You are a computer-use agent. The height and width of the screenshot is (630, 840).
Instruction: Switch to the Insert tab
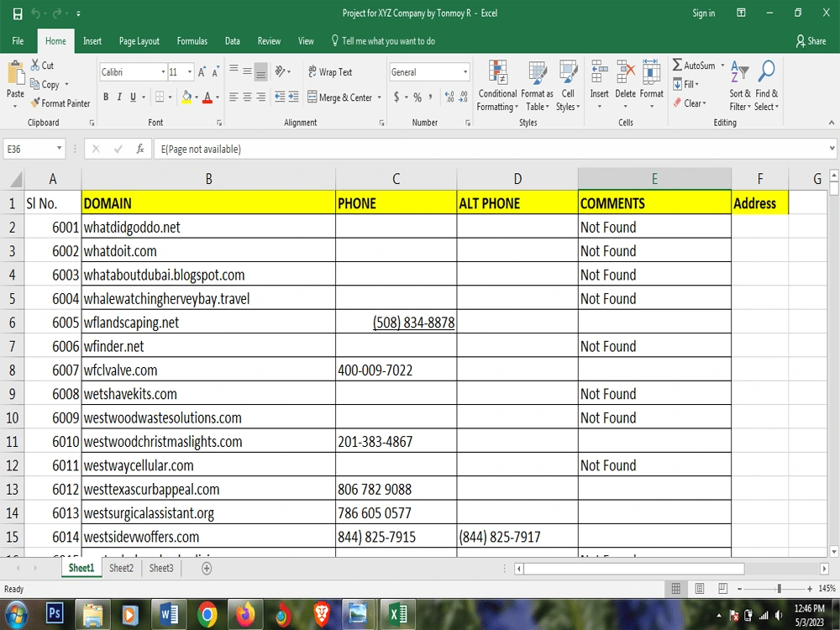point(92,41)
